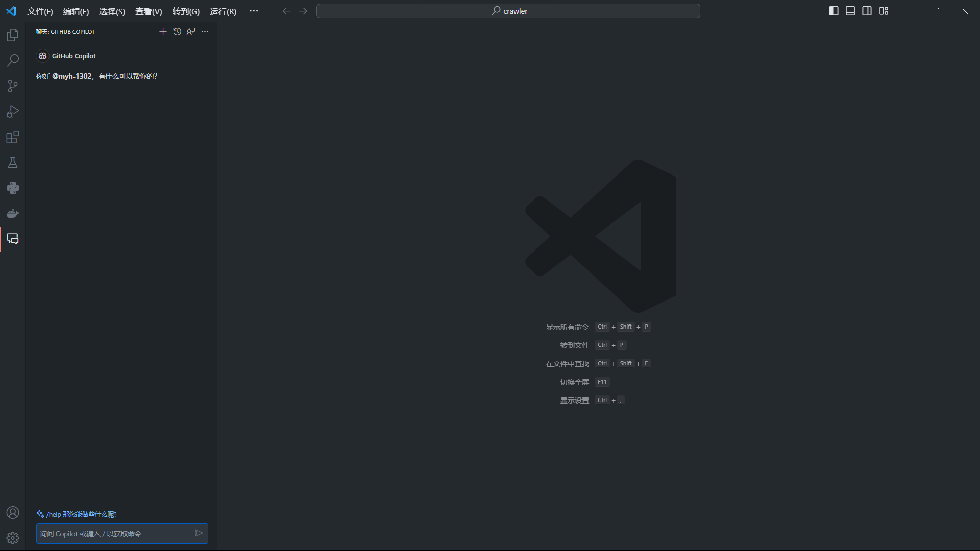Screen dimensions: 980x551
Task: Open the Source Control view
Action: pos(13,86)
